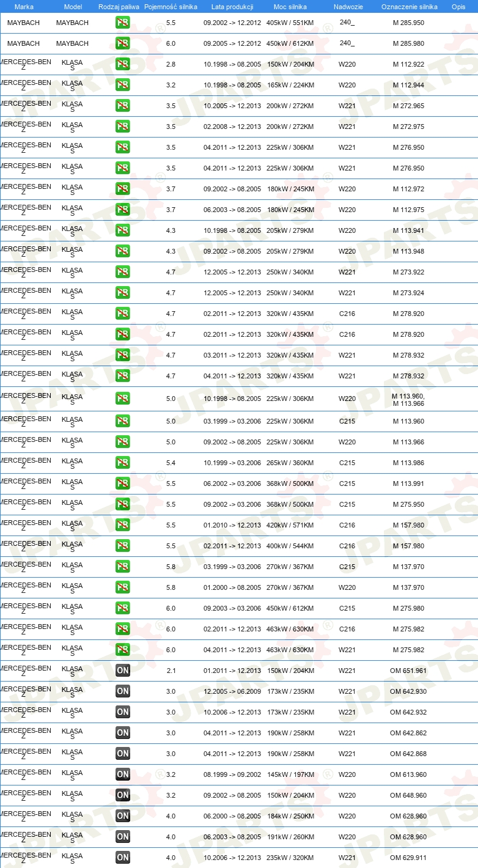
Task: Click the petrol icon for M 113.948
Action: (x=123, y=252)
